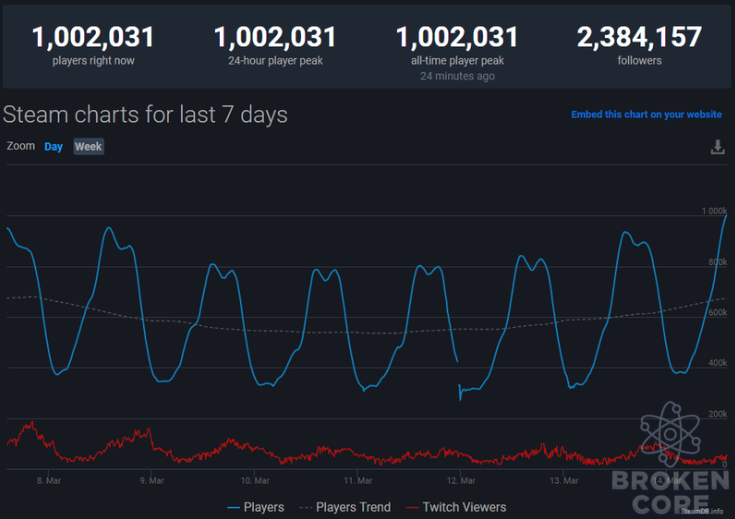735x519 pixels.
Task: Click the '12. Mar' axis label
Action: [461, 481]
